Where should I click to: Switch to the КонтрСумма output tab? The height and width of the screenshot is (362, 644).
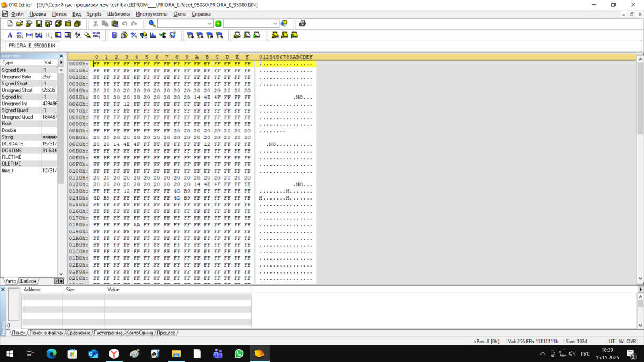[x=140, y=333]
